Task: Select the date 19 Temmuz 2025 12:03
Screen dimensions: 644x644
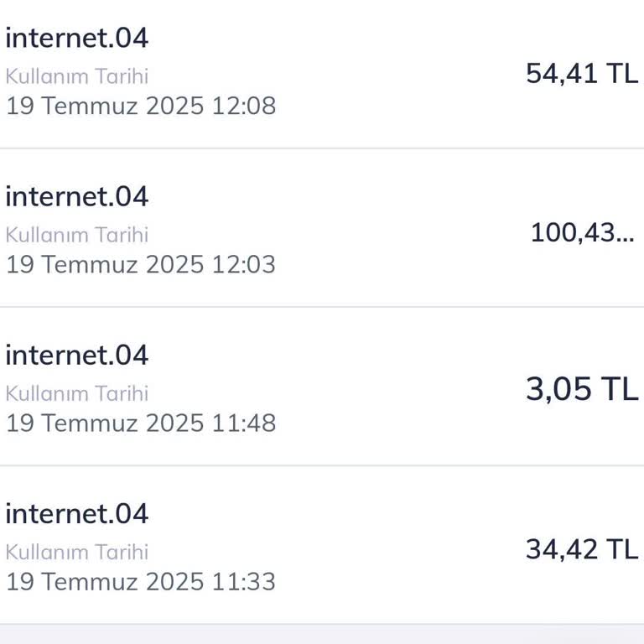Action: [x=141, y=264]
